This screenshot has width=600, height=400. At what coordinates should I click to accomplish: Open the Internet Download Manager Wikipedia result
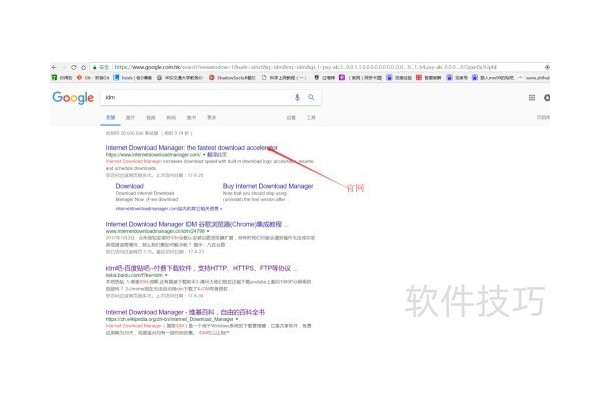pos(185,312)
